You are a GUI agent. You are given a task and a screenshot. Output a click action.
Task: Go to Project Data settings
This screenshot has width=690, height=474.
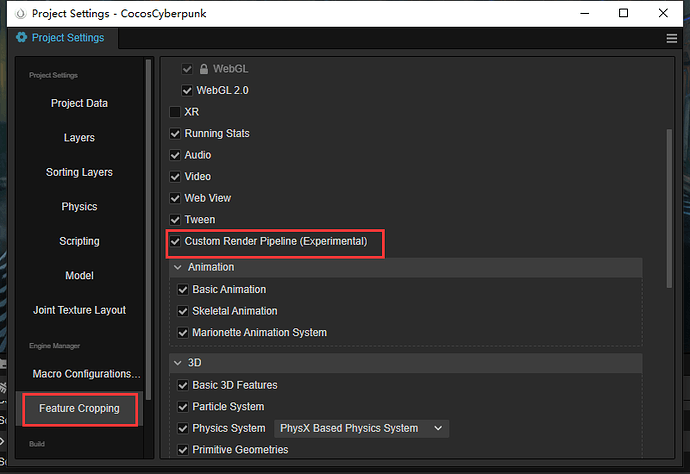click(x=79, y=103)
